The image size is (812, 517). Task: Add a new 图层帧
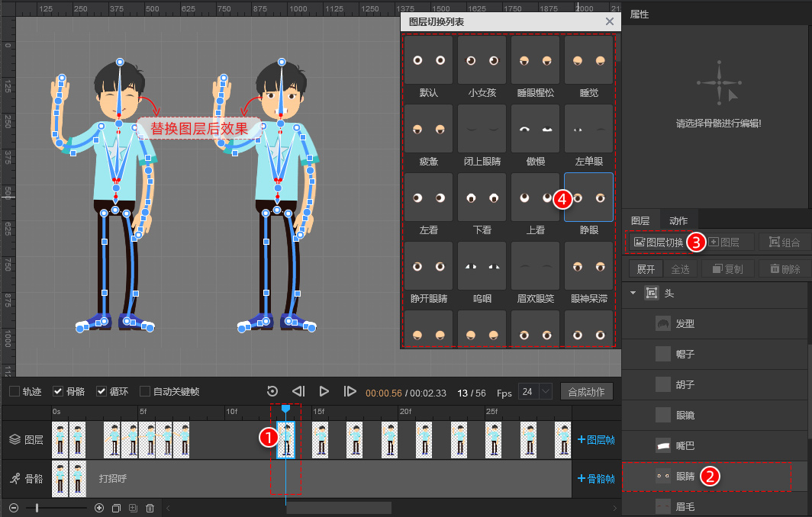[x=596, y=440]
